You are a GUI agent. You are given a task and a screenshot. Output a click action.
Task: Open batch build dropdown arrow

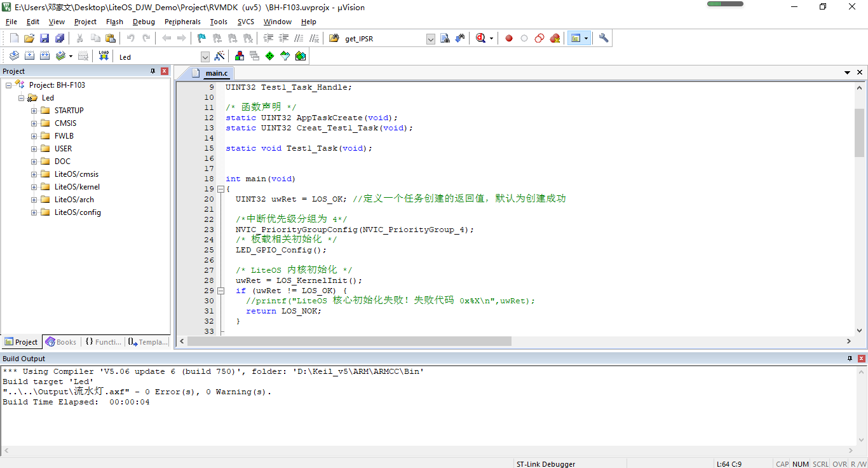point(71,56)
